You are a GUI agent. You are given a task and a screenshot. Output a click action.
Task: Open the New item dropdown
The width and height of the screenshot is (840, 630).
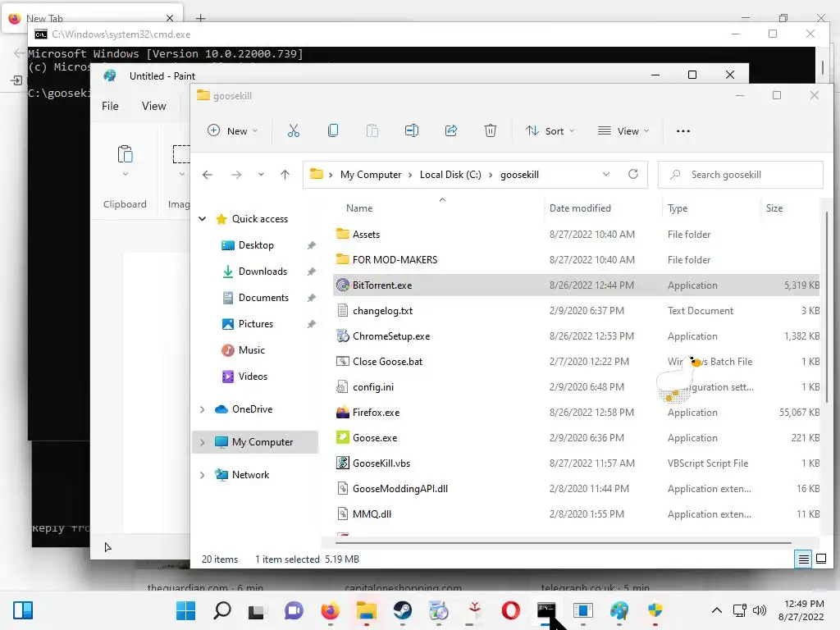click(x=232, y=131)
